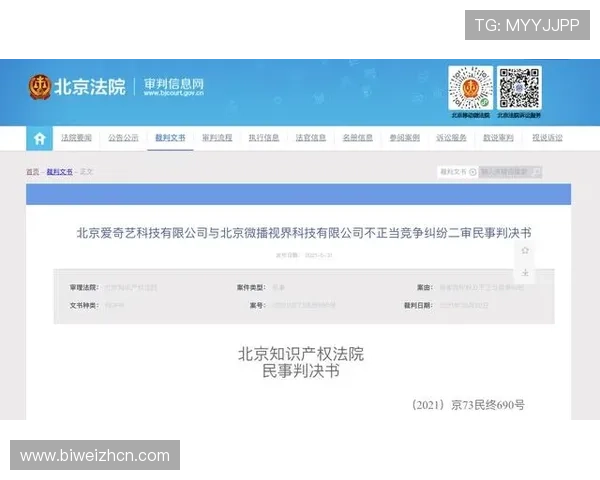Open the 视说诉讼 menu item
The height and width of the screenshot is (480, 600).
click(x=548, y=138)
